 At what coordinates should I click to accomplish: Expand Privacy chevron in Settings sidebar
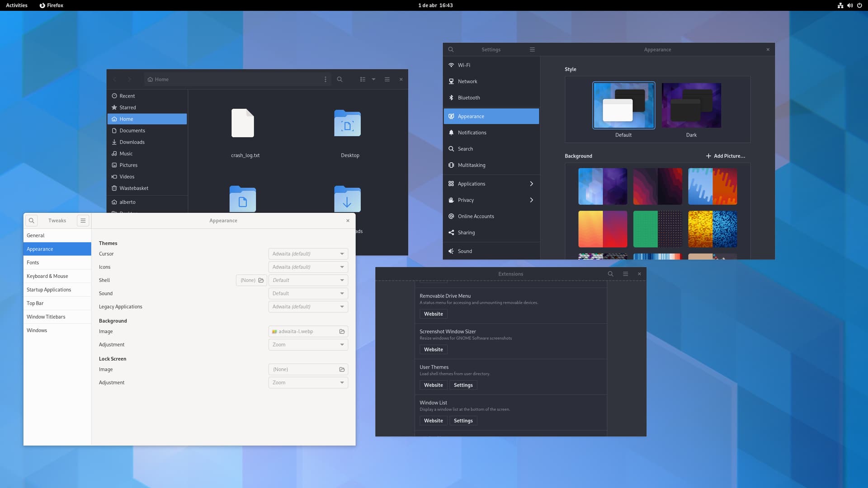[531, 200]
